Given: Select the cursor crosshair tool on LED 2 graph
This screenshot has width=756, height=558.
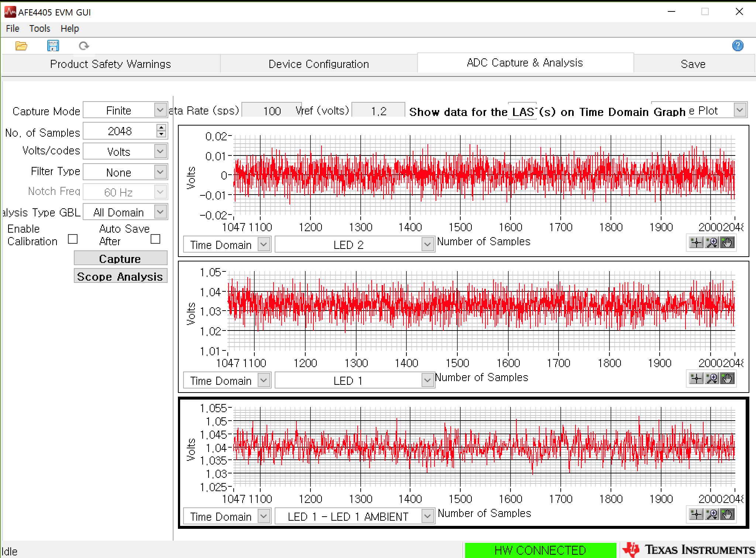Looking at the screenshot, I should [696, 243].
